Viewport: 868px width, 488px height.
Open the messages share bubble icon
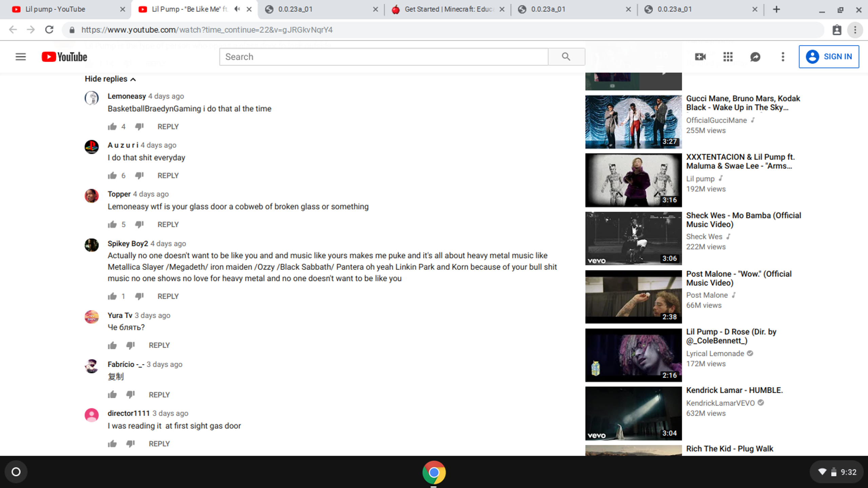(755, 57)
